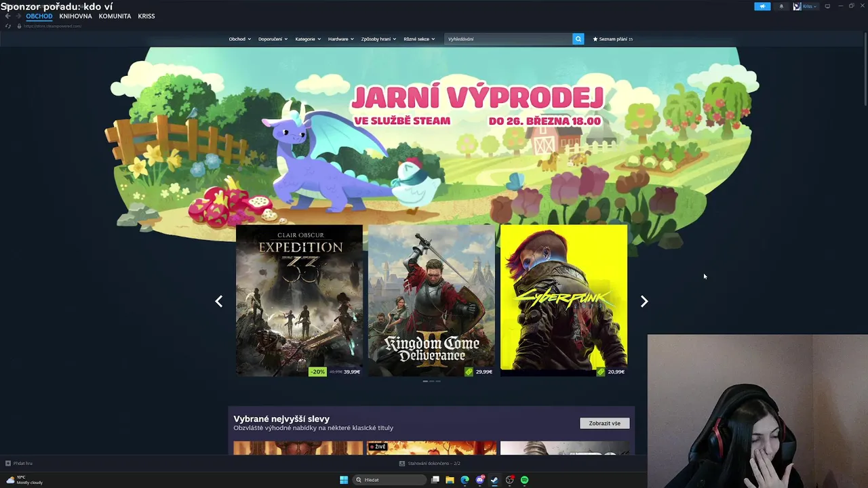Click the blue announcements megaphone icon
The height and width of the screenshot is (488, 868).
click(x=762, y=6)
